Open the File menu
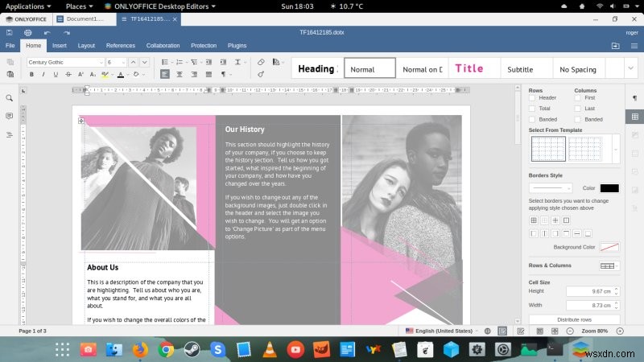The height and width of the screenshot is (362, 644). 10,46
